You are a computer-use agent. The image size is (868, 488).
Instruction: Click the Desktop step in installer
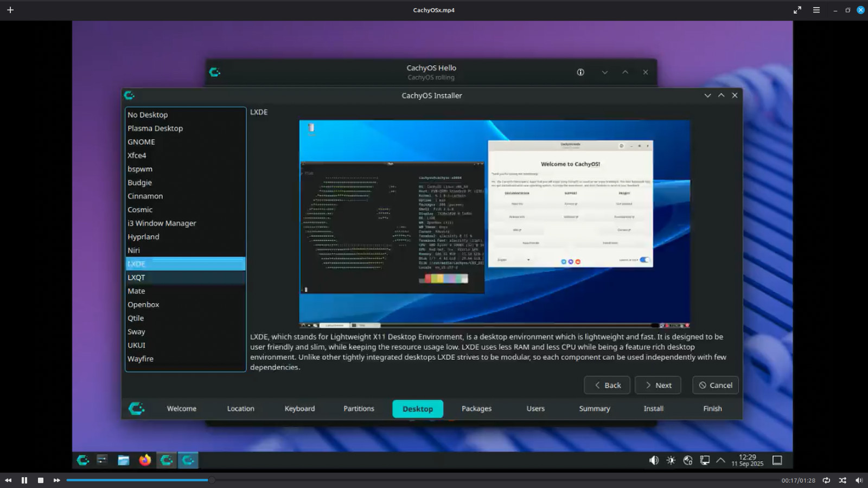pos(418,409)
